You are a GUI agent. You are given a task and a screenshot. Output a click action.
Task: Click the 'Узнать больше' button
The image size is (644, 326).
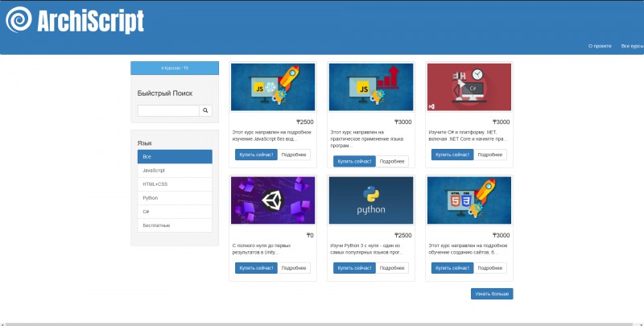click(492, 294)
